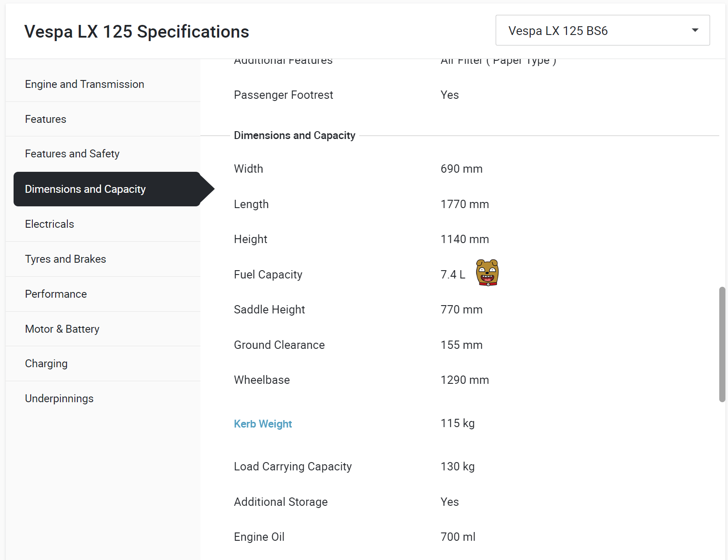Open the Charging section
728x560 pixels.
click(103, 364)
